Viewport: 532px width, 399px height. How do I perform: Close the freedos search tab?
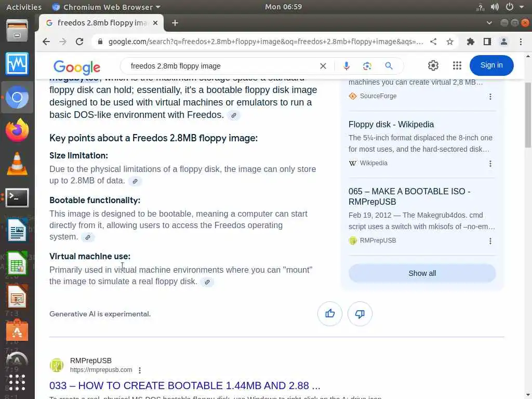click(155, 23)
